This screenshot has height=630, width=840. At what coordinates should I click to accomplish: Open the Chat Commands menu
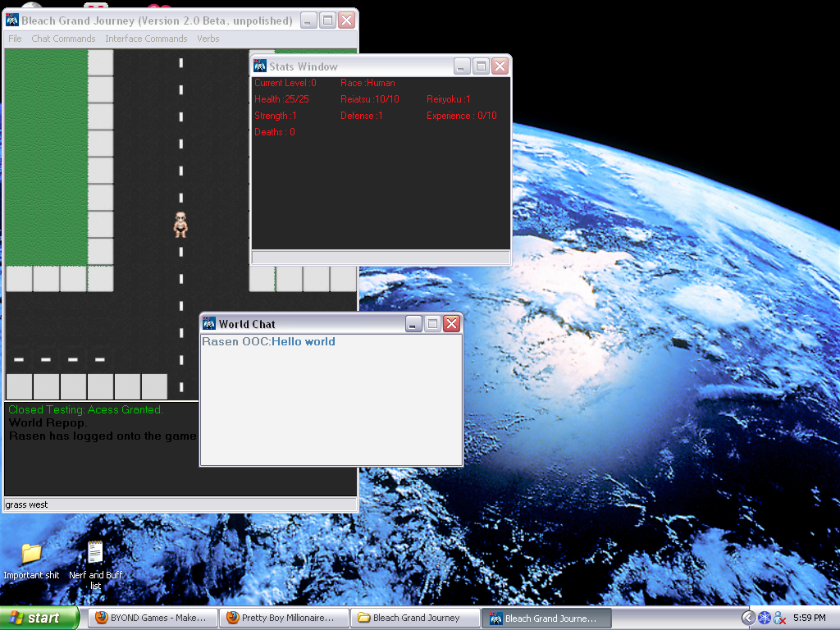[63, 39]
